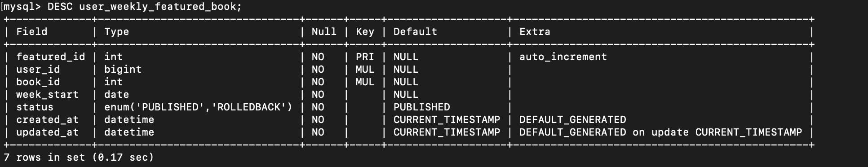
Task: Click the PRI key value
Action: [365, 57]
